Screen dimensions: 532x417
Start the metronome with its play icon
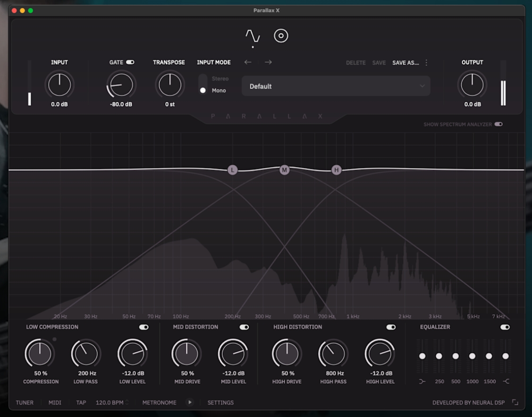190,402
